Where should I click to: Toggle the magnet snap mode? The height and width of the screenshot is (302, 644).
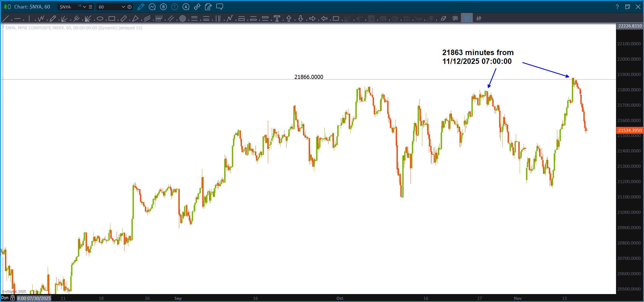tap(467, 19)
